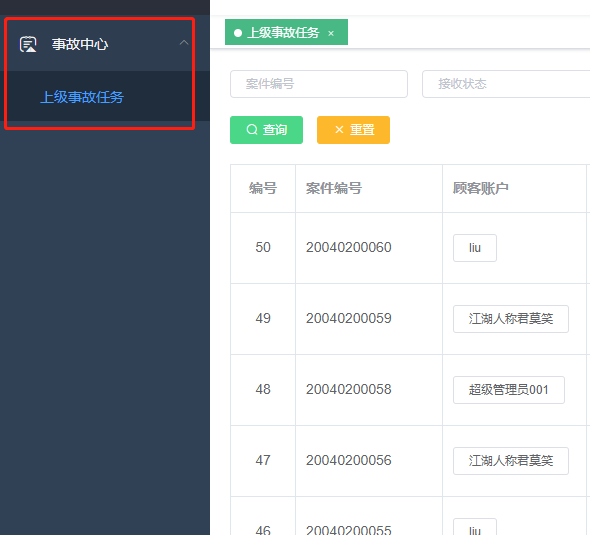This screenshot has width=590, height=535.
Task: Click the 事故中心 sidebar menu icon
Action: click(28, 44)
